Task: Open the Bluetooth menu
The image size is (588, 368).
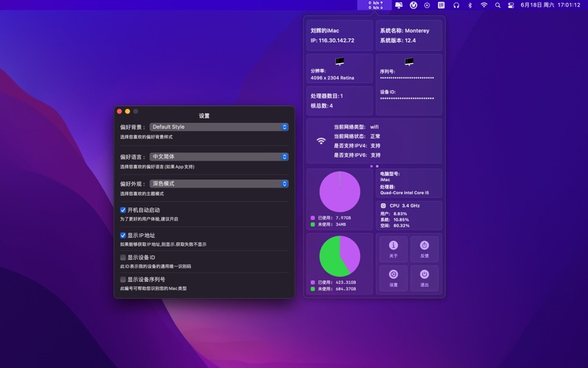Action: click(470, 5)
